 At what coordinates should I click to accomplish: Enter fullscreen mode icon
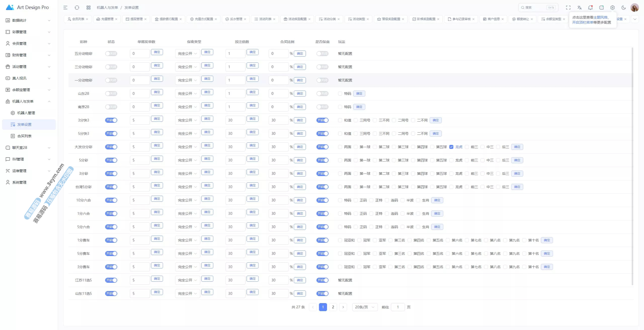coord(568,8)
